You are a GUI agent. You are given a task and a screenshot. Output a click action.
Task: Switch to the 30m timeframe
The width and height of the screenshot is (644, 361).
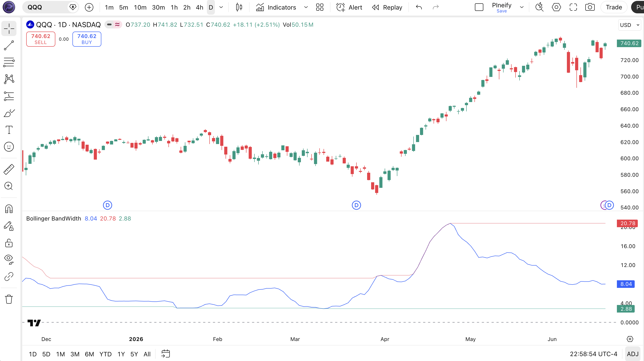[x=158, y=7]
